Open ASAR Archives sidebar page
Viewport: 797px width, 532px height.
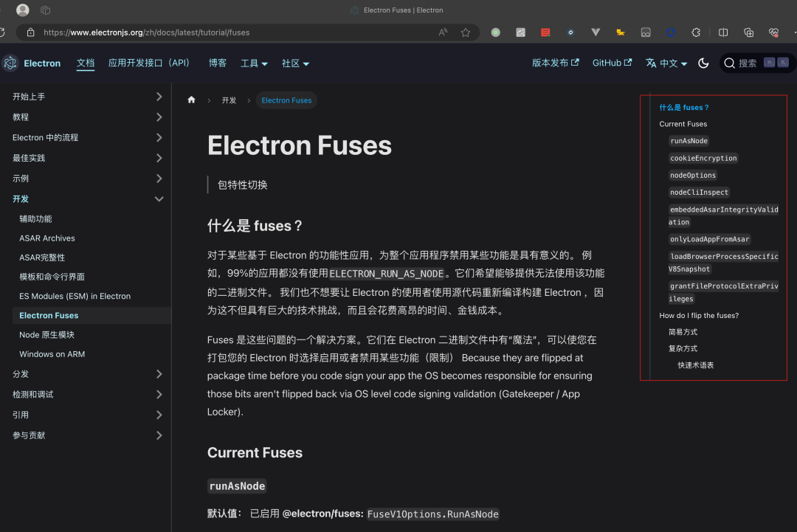46,238
